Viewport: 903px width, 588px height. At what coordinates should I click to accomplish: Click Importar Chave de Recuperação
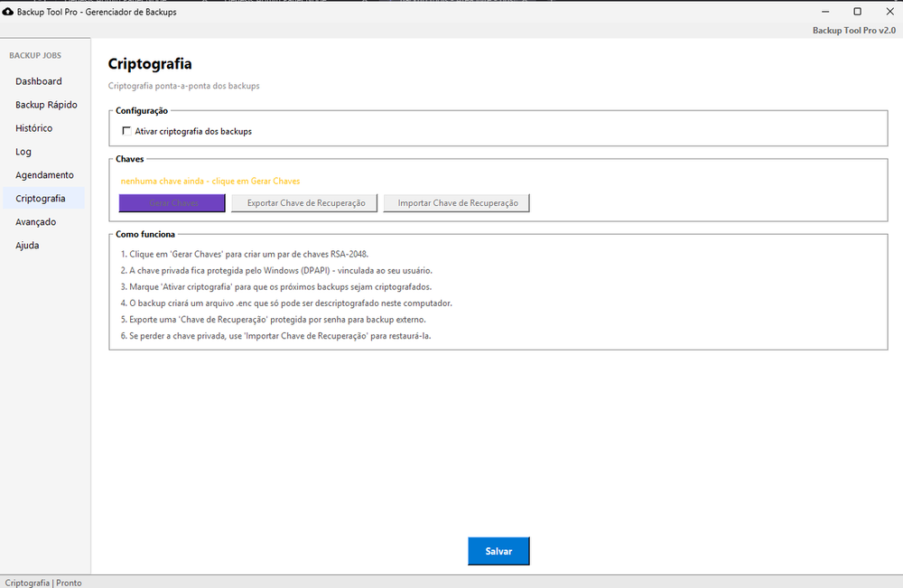[x=457, y=202]
